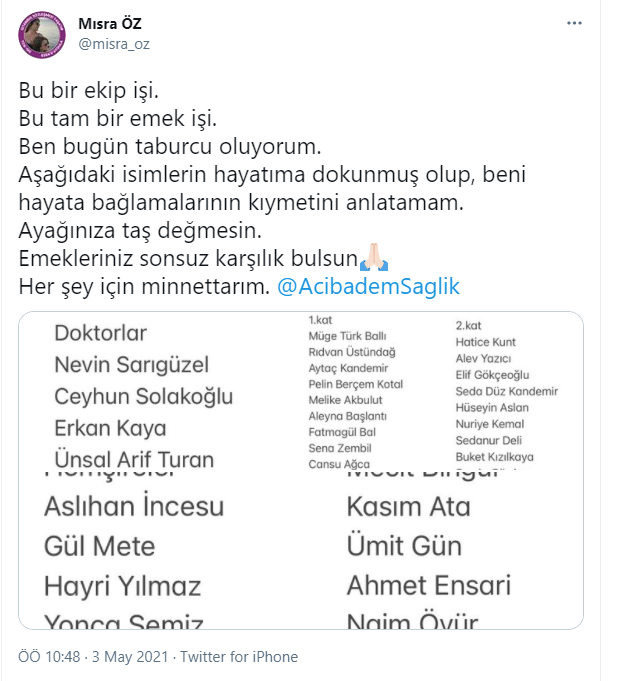This screenshot has width=625, height=681.
Task: Open the Mısra ÖZ display name
Action: coord(112,23)
